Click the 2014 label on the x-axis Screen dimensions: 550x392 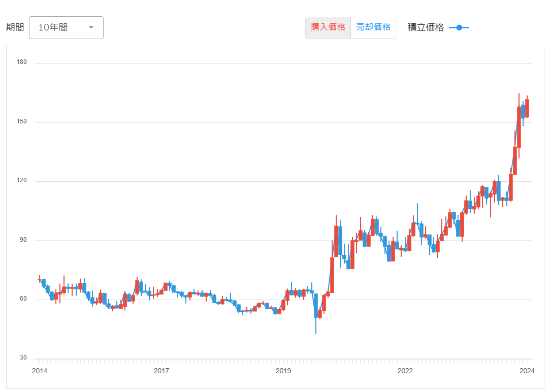(40, 371)
